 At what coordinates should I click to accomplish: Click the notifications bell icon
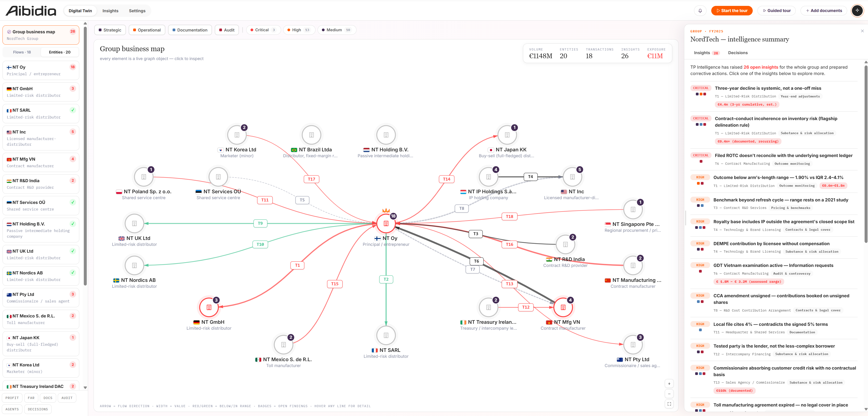pos(700,11)
